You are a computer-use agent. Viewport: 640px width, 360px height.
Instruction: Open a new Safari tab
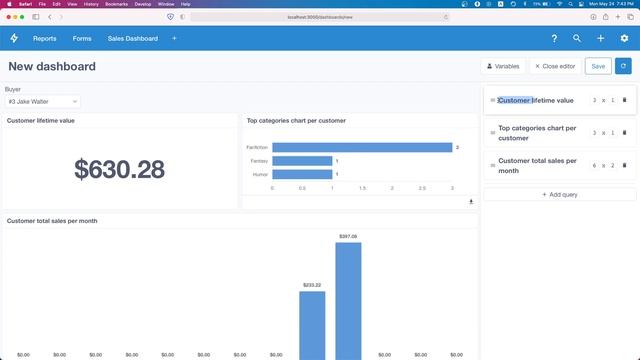coord(618,17)
